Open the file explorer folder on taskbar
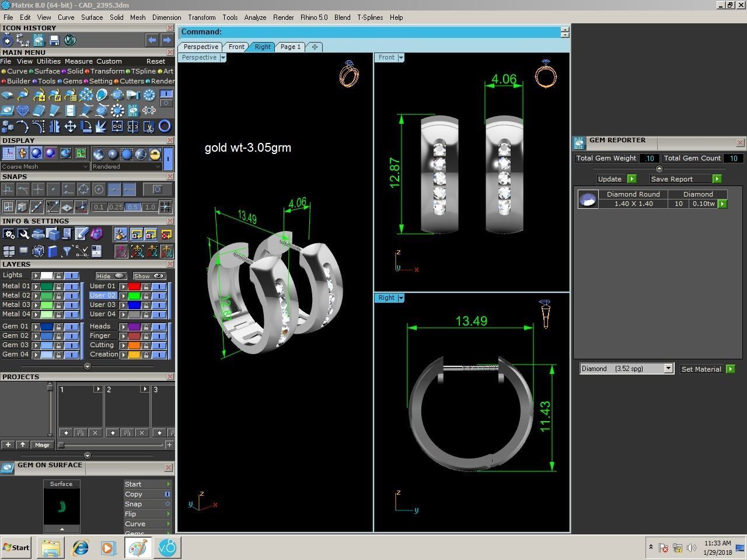The height and width of the screenshot is (560, 747). pos(51,548)
